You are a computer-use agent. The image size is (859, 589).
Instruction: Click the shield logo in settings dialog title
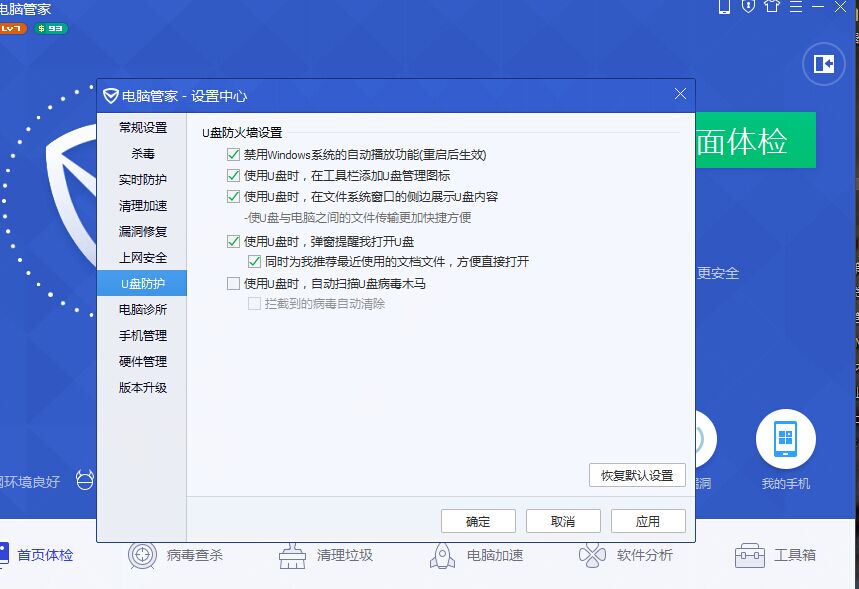click(x=111, y=96)
